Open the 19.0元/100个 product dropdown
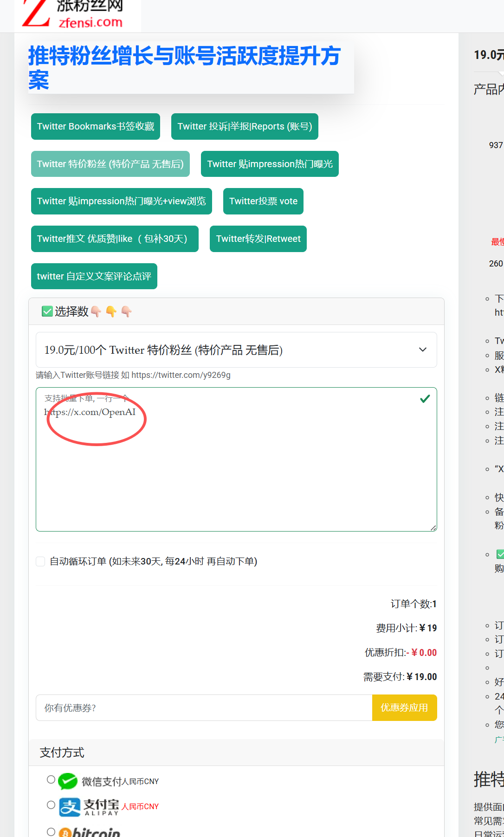 pos(236,350)
